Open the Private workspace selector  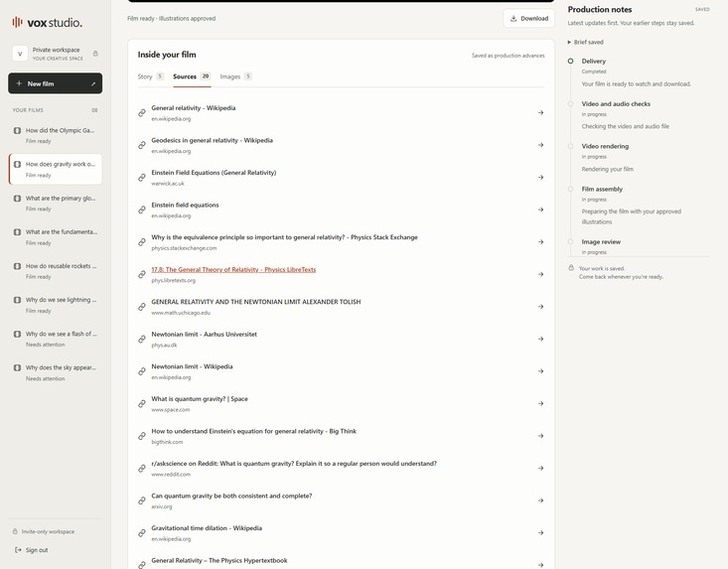pyautogui.click(x=56, y=54)
